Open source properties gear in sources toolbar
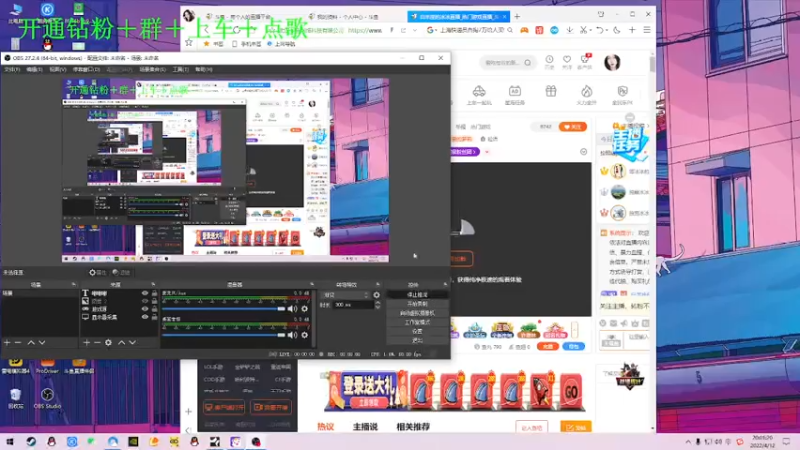 108,342
